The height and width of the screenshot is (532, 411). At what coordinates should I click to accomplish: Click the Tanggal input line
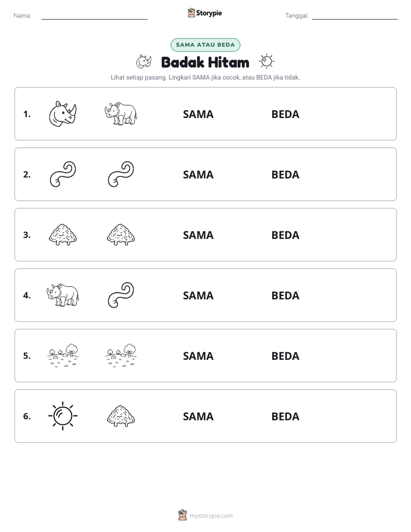click(x=355, y=16)
